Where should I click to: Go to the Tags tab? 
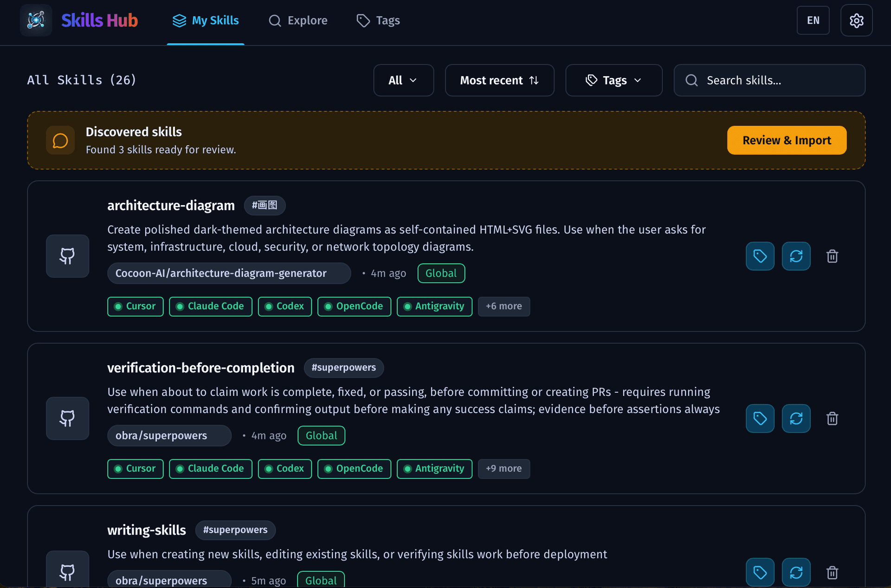point(378,20)
